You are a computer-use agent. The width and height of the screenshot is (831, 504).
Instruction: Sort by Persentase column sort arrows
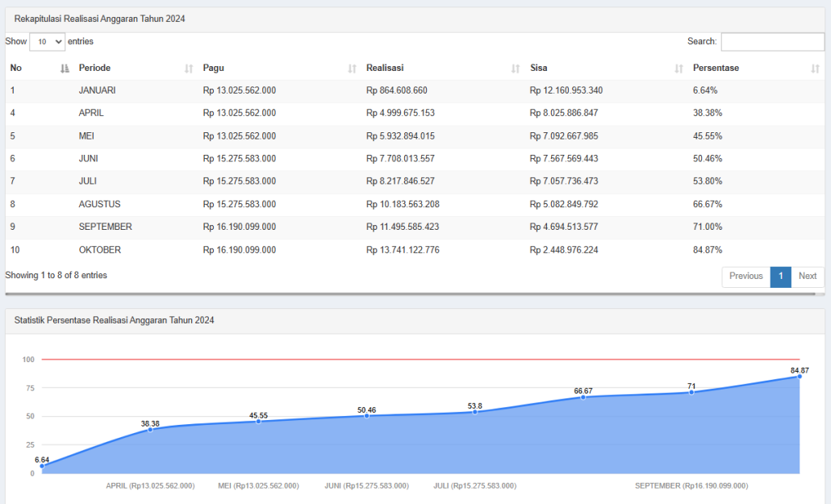815,69
